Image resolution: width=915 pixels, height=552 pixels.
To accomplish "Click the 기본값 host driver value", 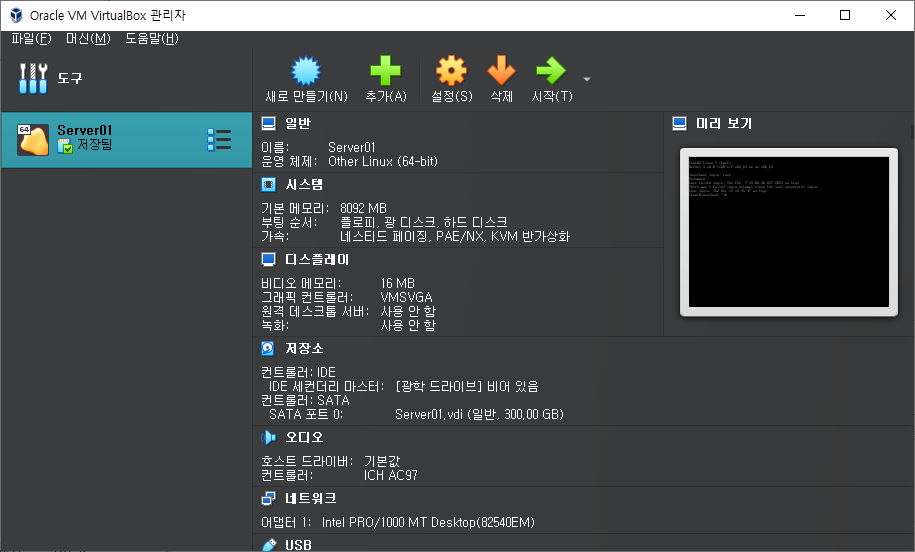I will pyautogui.click(x=382, y=461).
